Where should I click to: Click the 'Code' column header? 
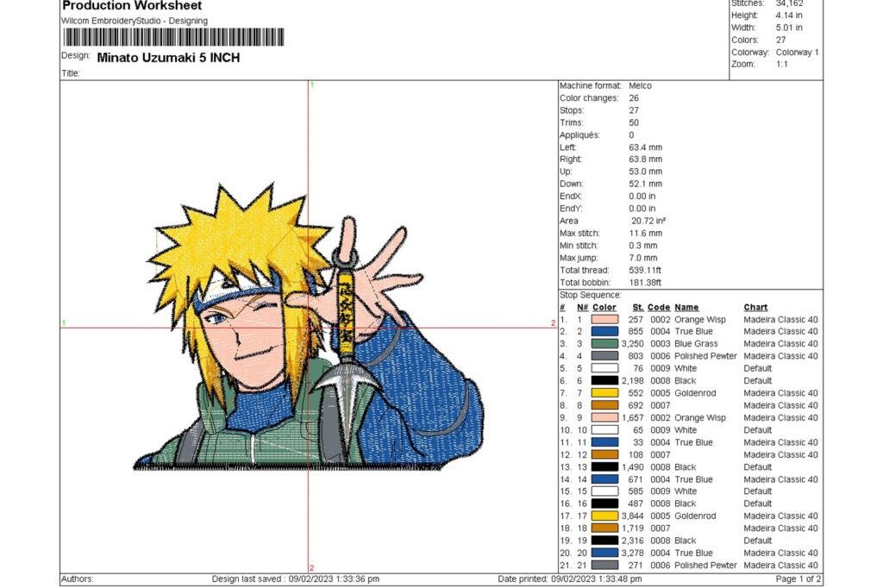(x=658, y=308)
